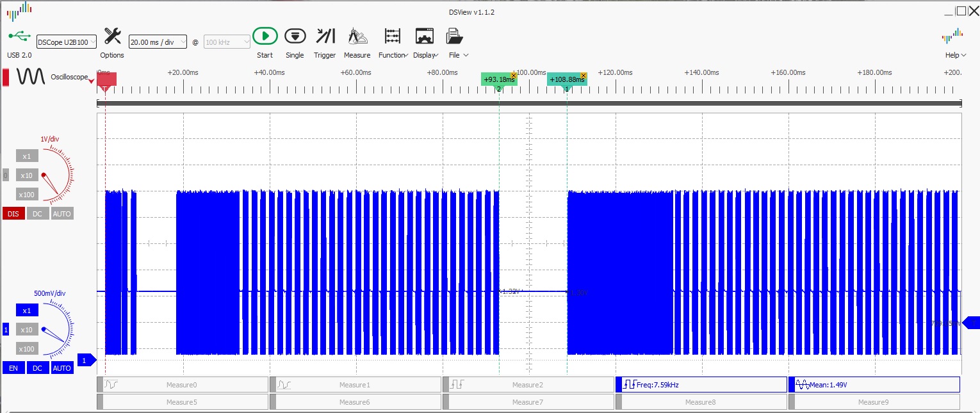Image resolution: width=980 pixels, height=413 pixels.
Task: Toggle channel 1 EN enable button
Action: pyautogui.click(x=13, y=368)
